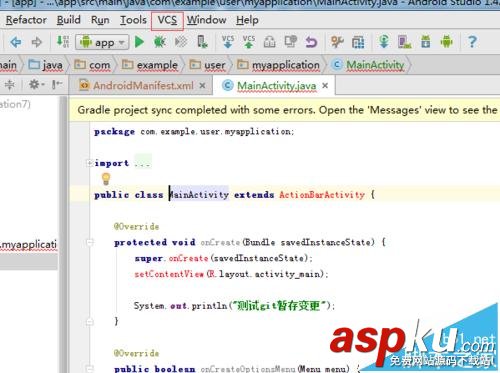Open the Window menu

206,20
